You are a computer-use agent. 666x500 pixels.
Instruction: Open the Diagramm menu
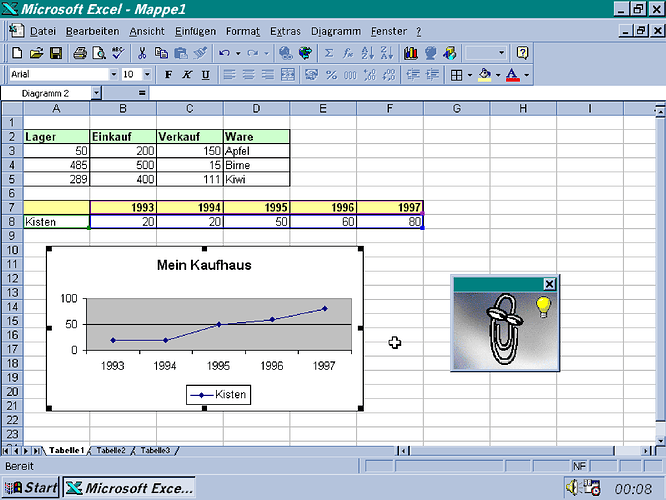coord(336,31)
